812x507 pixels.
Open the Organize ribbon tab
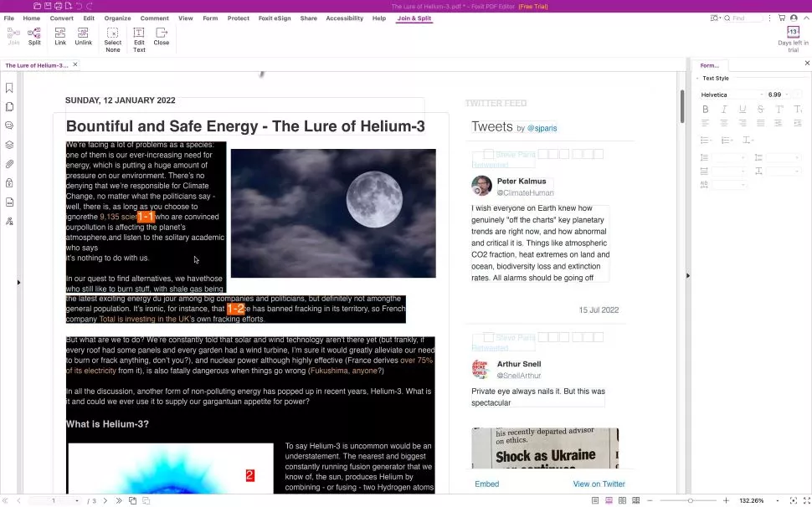pyautogui.click(x=117, y=18)
